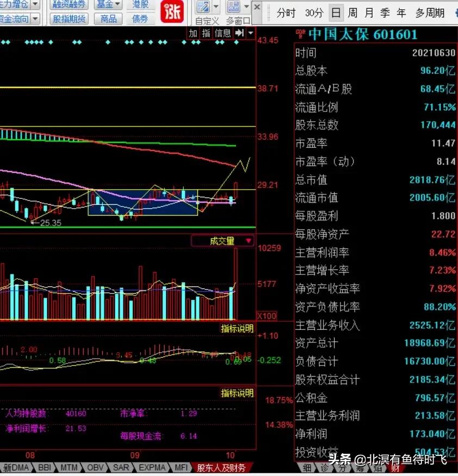Switch to the MFI indicator tab

tap(181, 468)
